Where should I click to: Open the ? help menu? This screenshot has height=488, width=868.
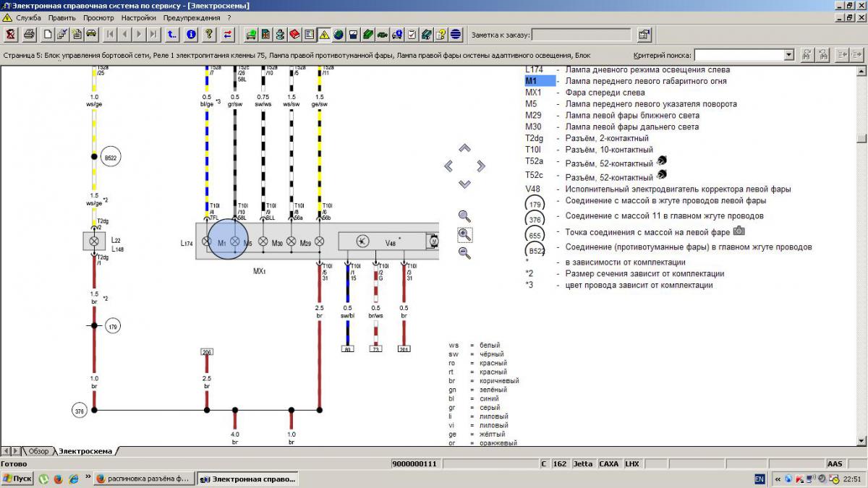[229, 17]
